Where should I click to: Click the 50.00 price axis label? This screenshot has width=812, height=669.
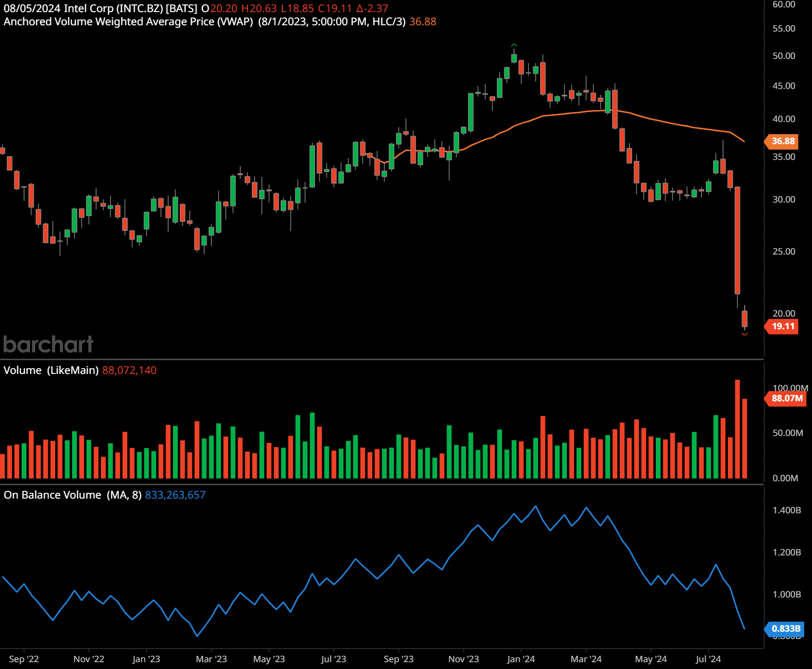point(784,56)
